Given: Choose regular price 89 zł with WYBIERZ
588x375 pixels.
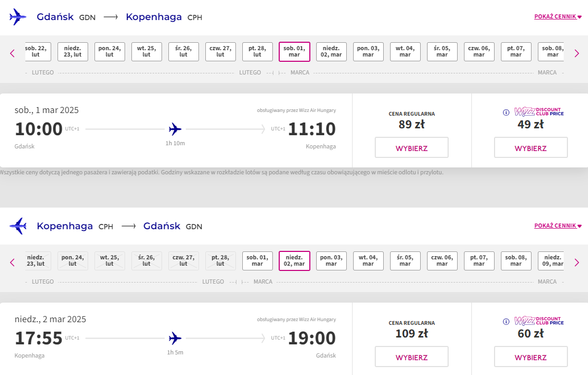Looking at the screenshot, I should coord(411,147).
